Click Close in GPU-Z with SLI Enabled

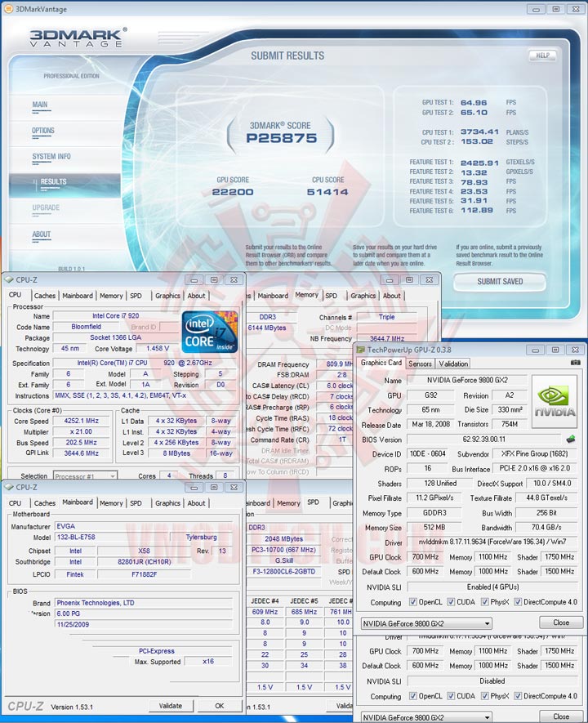[x=561, y=623]
